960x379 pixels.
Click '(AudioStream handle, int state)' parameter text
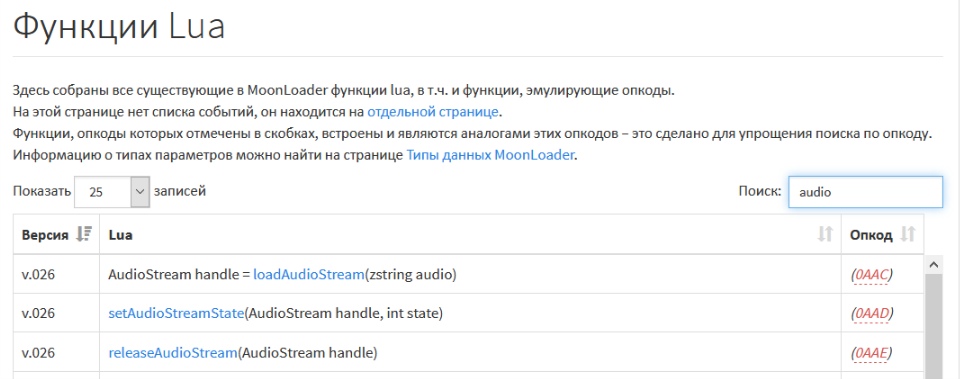pyautogui.click(x=343, y=313)
